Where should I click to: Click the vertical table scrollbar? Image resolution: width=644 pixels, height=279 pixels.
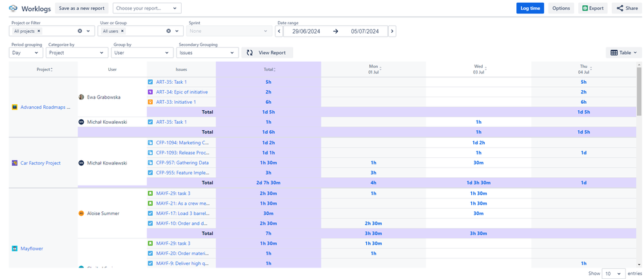639,92
